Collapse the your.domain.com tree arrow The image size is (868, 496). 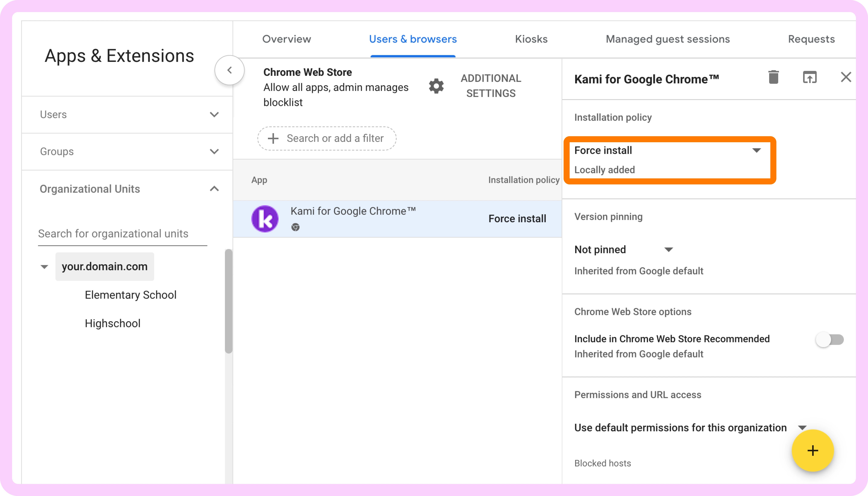44,267
